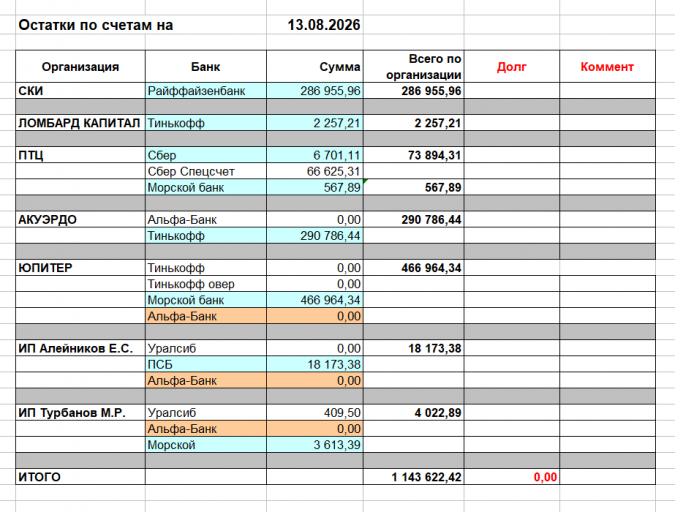The width and height of the screenshot is (675, 512).
Task: Select the grand total 1 143 622,42
Action: pyautogui.click(x=414, y=477)
